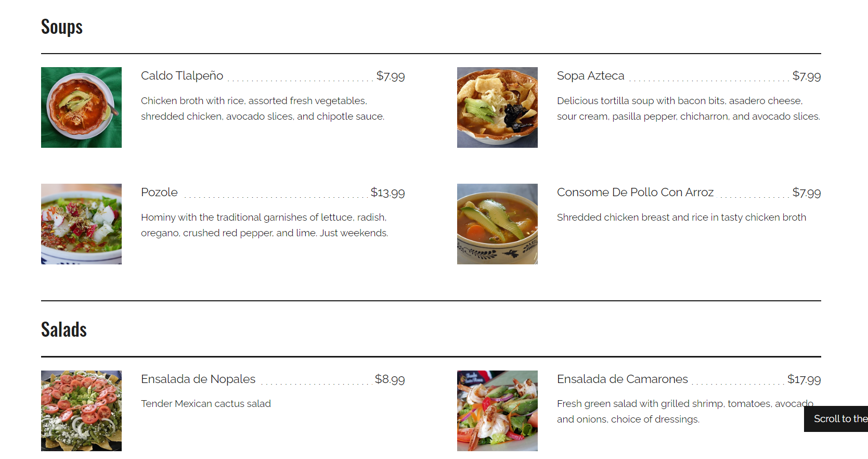This screenshot has width=868, height=459.
Task: Open the Ensalada de Nopales item title
Action: click(x=198, y=379)
